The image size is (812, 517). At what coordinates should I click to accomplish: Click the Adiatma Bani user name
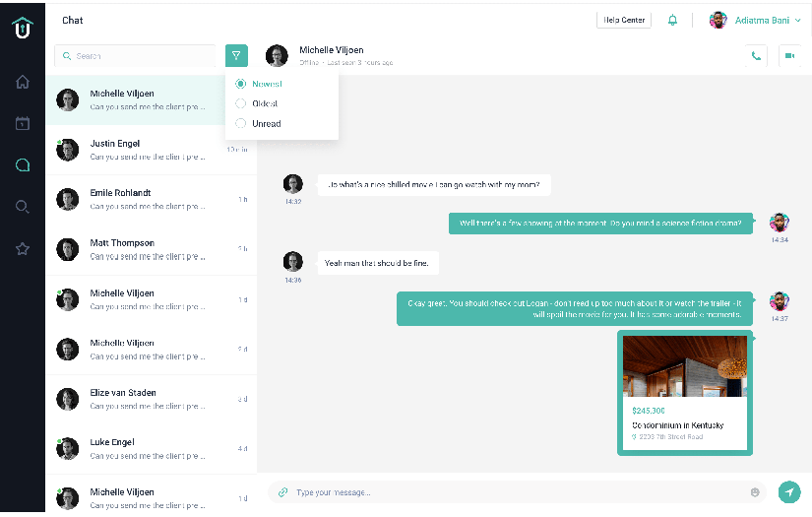point(762,21)
